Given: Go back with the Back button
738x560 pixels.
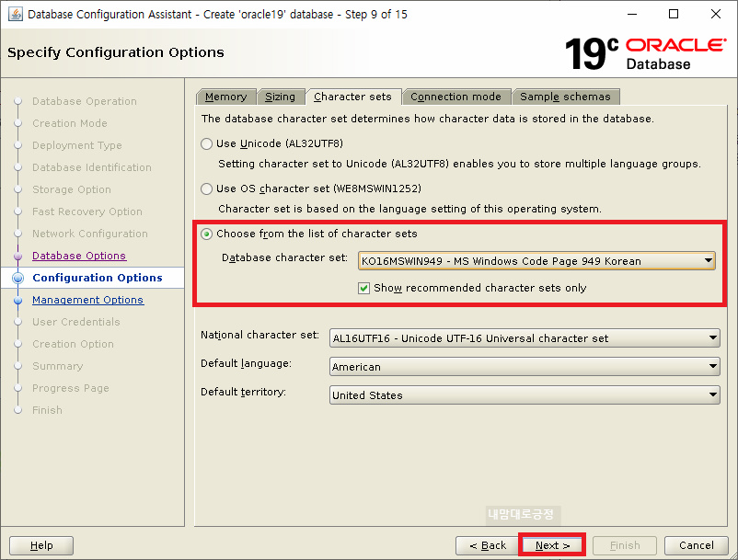Looking at the screenshot, I should [x=488, y=545].
